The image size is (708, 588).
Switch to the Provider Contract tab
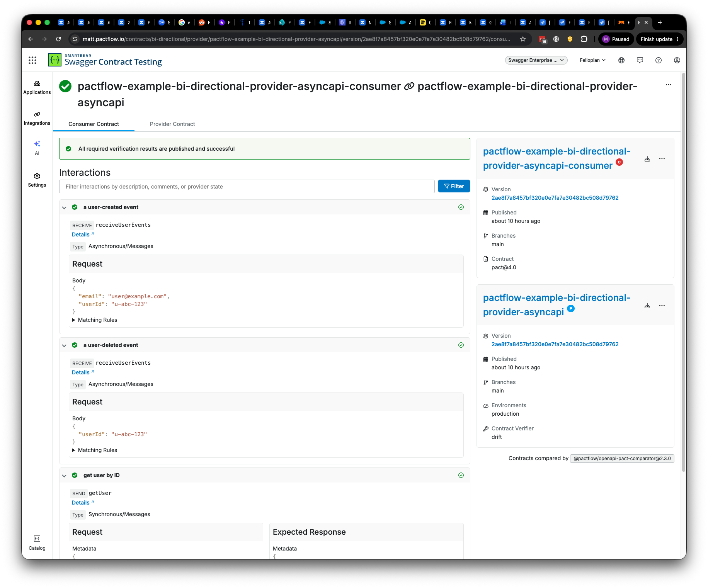coord(172,124)
